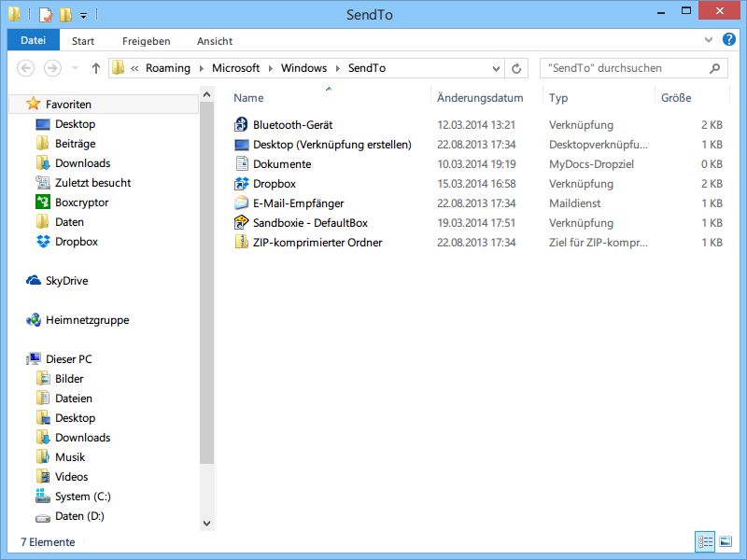
Task: Click the date 15.03.2014 16:58
Action: [476, 183]
